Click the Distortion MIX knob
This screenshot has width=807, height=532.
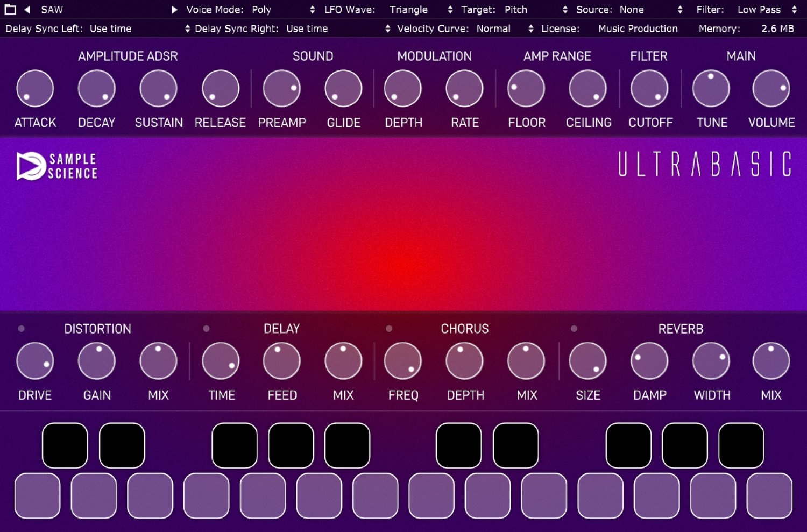click(x=159, y=361)
